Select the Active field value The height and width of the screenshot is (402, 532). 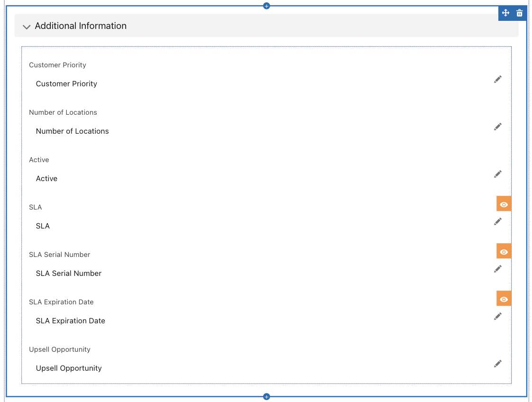coord(46,178)
